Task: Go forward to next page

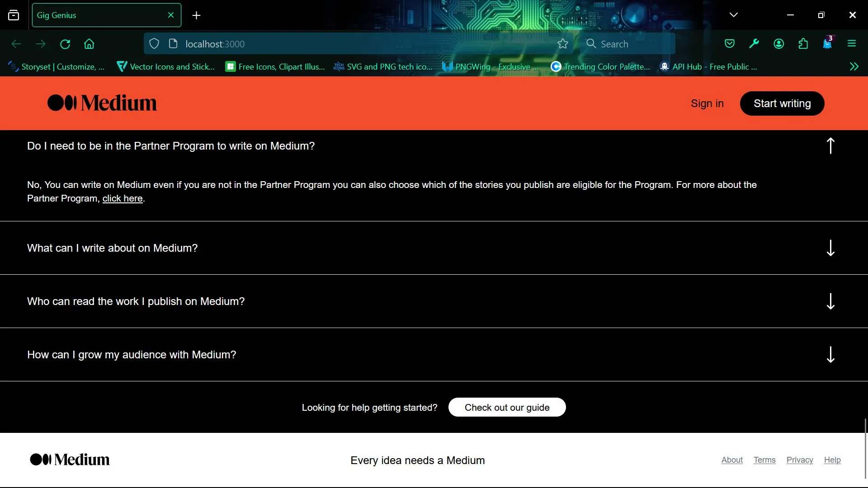Action: 41,44
